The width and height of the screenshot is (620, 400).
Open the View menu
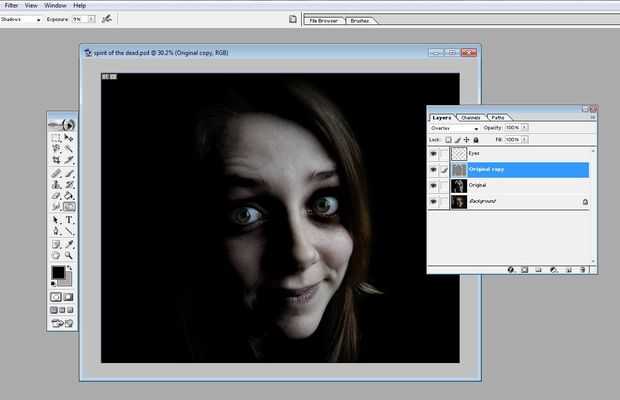tap(31, 6)
